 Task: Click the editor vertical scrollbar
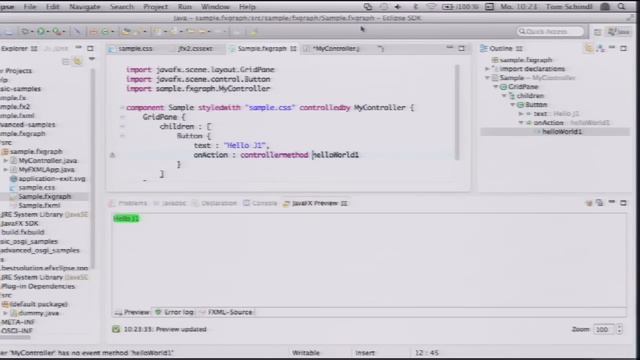click(457, 112)
